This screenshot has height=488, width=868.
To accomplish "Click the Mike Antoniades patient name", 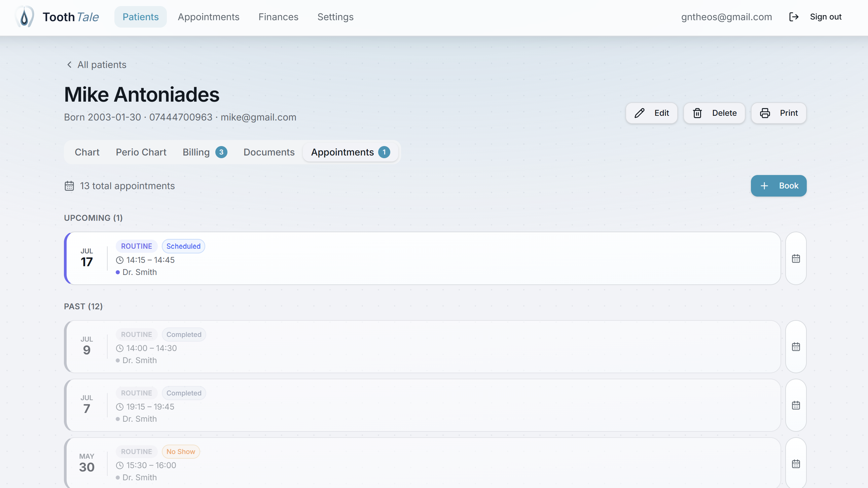I will [142, 95].
